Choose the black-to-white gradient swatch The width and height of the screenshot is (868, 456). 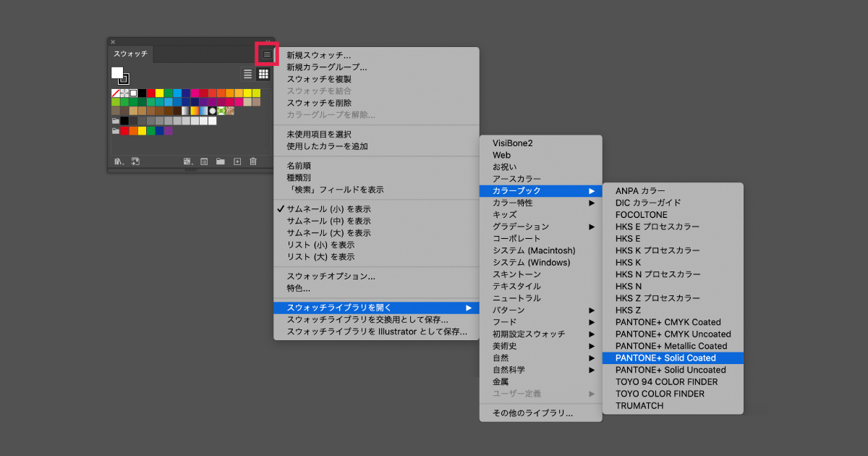(186, 111)
